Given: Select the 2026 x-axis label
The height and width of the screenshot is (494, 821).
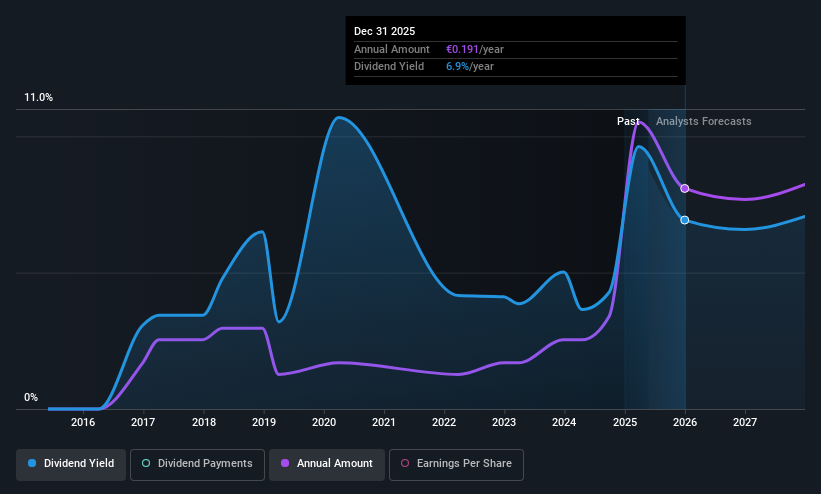Looking at the screenshot, I should [x=685, y=422].
